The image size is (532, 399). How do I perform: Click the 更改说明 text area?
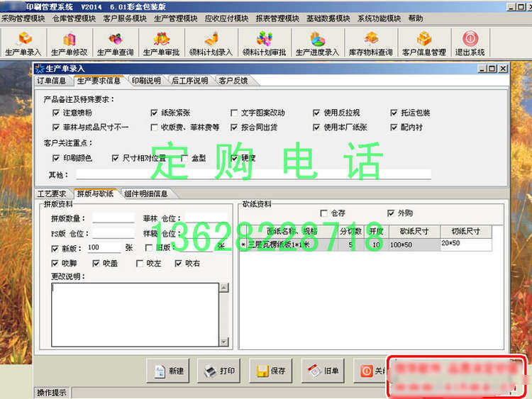coord(135,315)
